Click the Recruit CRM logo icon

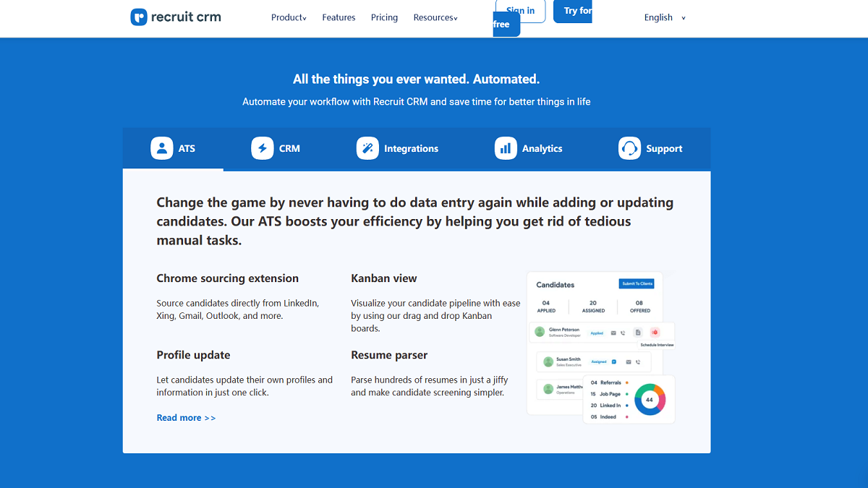pyautogui.click(x=137, y=16)
